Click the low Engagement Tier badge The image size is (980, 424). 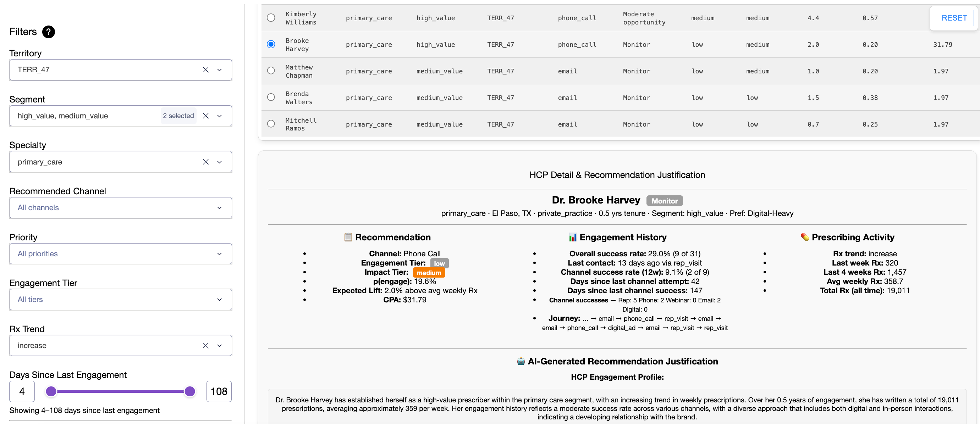click(x=439, y=263)
